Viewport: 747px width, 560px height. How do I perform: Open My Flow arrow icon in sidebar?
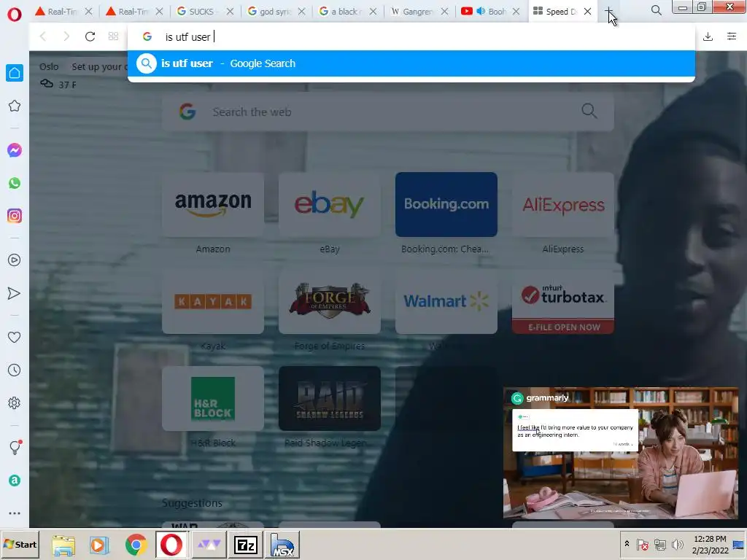click(x=15, y=293)
